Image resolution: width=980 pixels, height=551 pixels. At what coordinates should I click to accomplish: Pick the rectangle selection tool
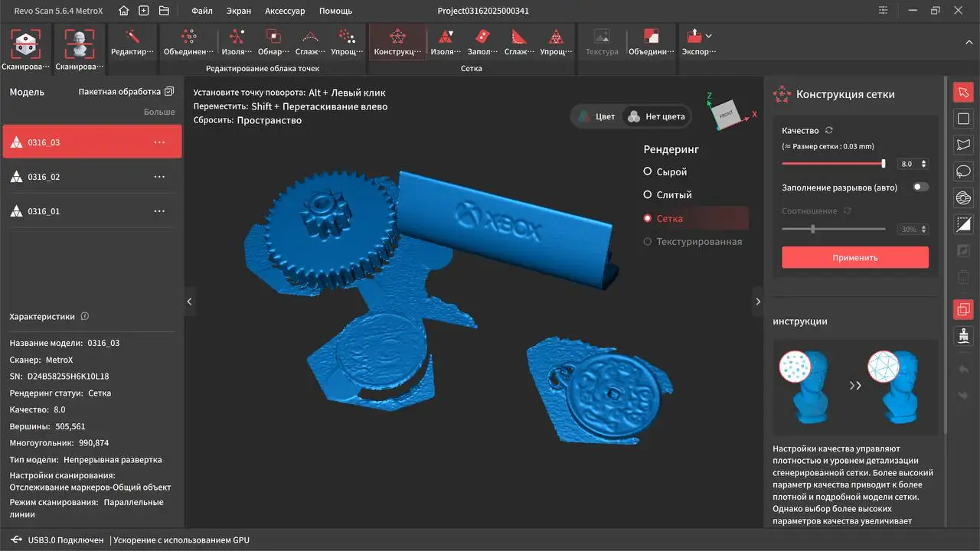963,119
